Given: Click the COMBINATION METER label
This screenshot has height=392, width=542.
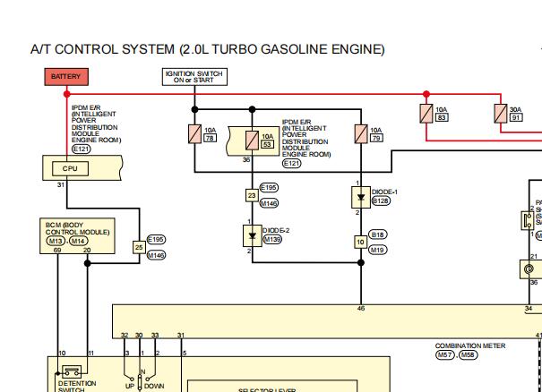Looking at the screenshot, I should coord(470,345).
